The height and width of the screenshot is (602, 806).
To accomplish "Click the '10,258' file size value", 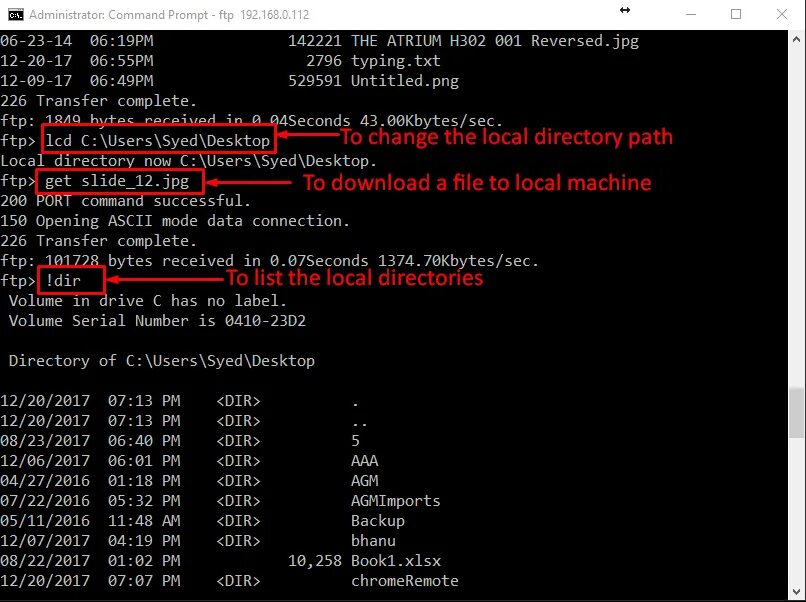I will tap(315, 561).
